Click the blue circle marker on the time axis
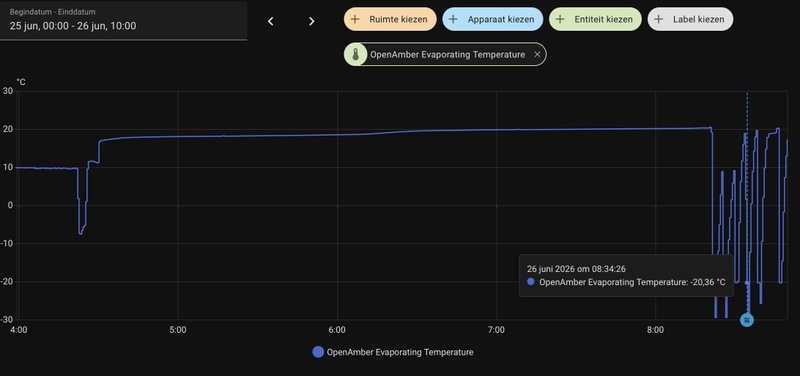The height and width of the screenshot is (376, 800). 747,320
